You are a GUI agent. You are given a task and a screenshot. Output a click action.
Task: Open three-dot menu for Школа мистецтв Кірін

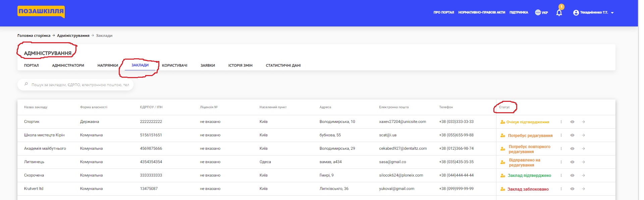pos(561,135)
